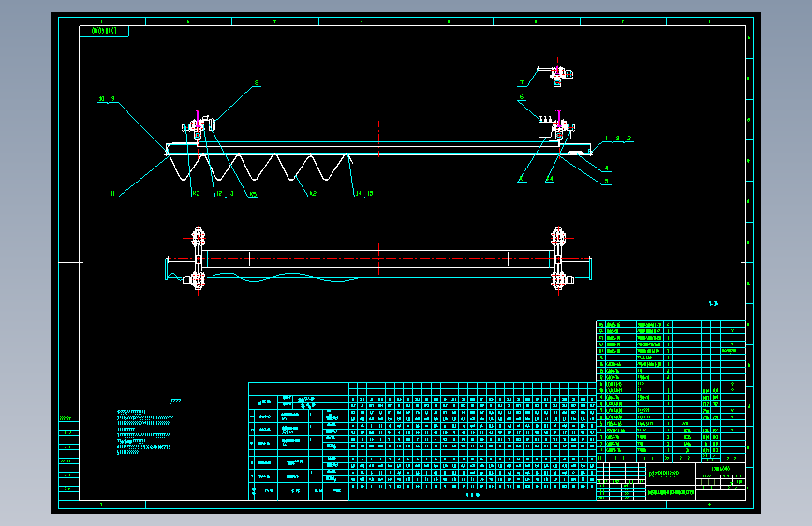The image size is (812, 526).
Task: Select balloon number 7 callout label
Action: click(522, 83)
